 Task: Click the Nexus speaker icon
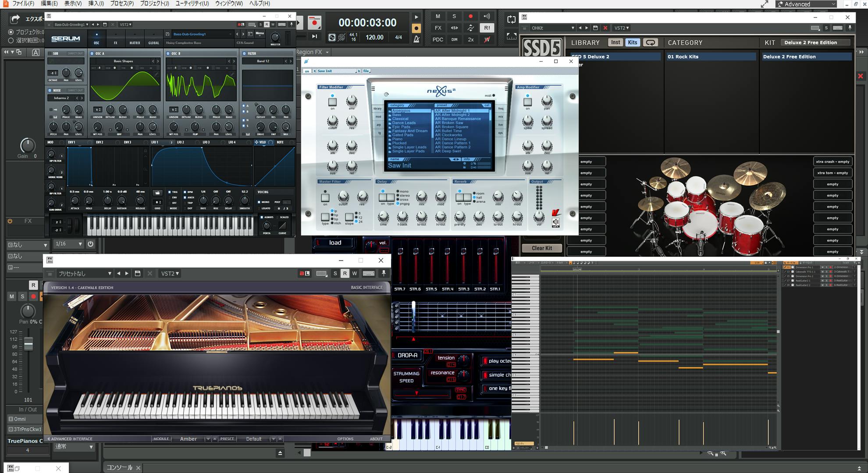pos(555,222)
